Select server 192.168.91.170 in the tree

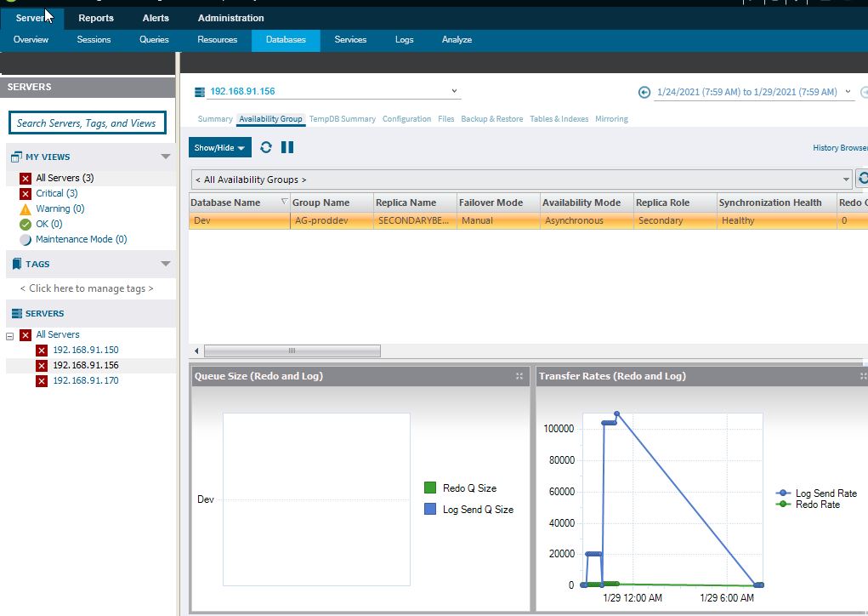click(86, 381)
